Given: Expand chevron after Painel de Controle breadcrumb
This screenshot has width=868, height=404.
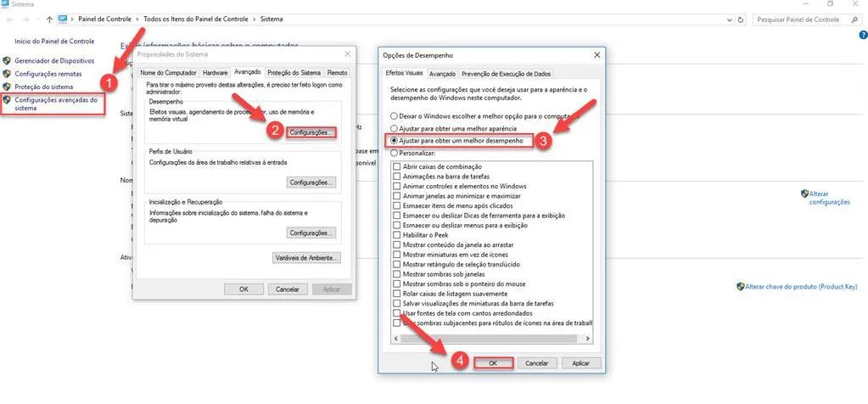Looking at the screenshot, I should (137, 20).
